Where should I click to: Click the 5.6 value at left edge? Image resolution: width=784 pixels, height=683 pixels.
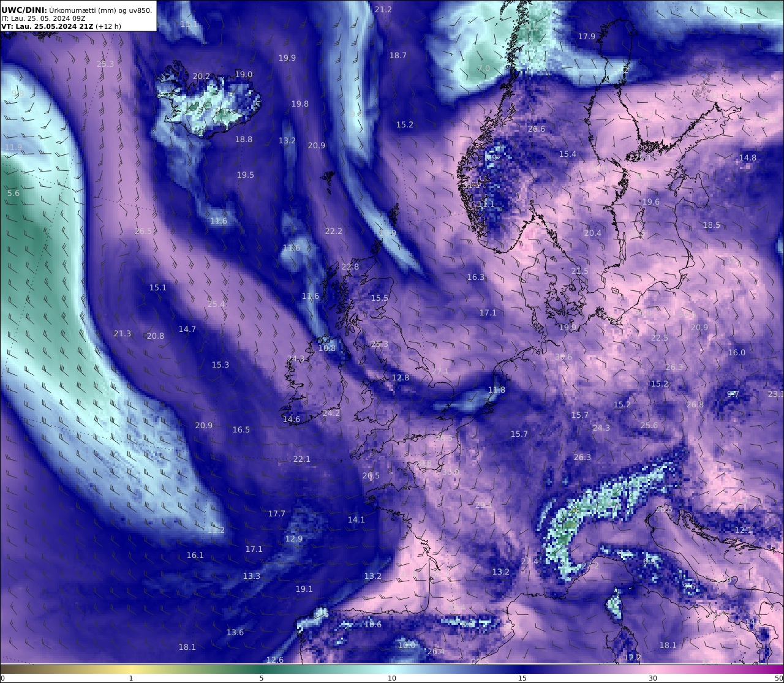coord(13,193)
